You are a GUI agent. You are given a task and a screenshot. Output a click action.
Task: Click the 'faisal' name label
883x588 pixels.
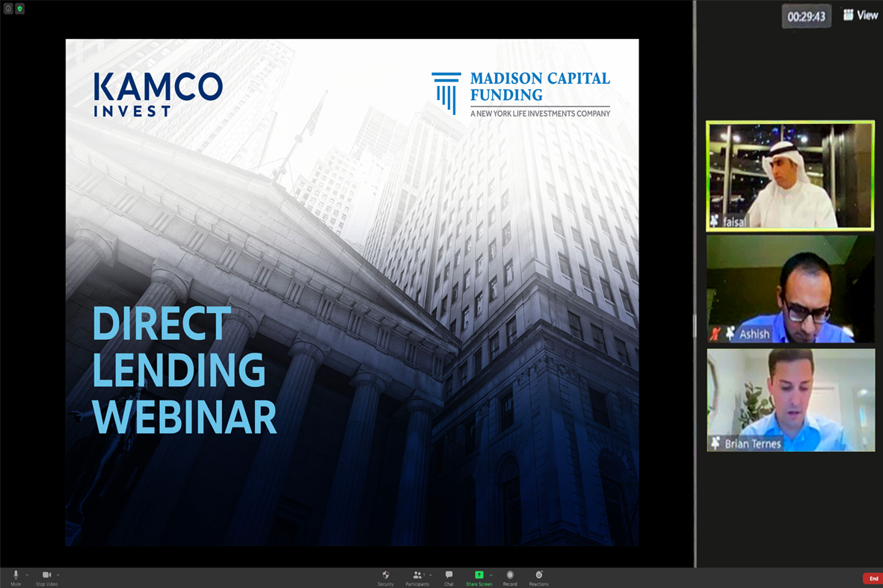tap(734, 222)
